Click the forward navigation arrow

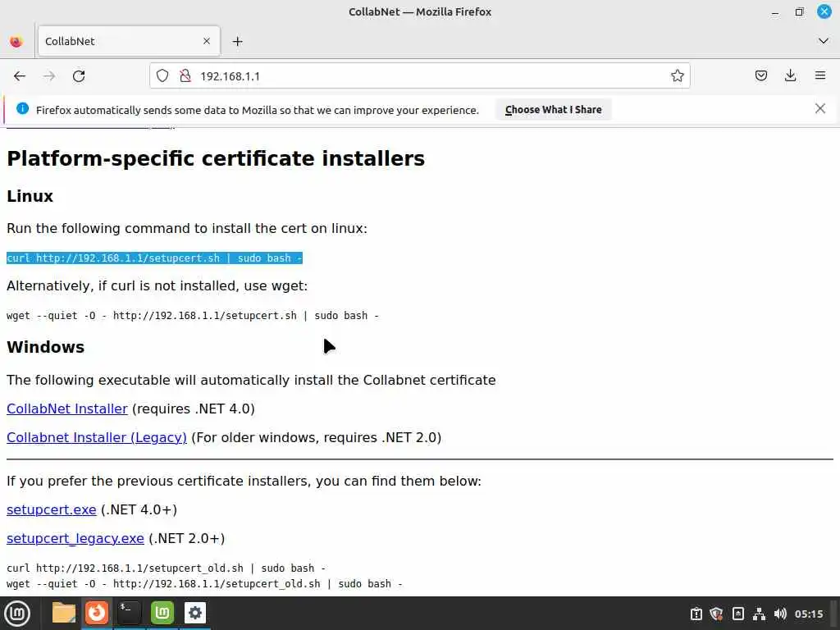pyautogui.click(x=49, y=76)
